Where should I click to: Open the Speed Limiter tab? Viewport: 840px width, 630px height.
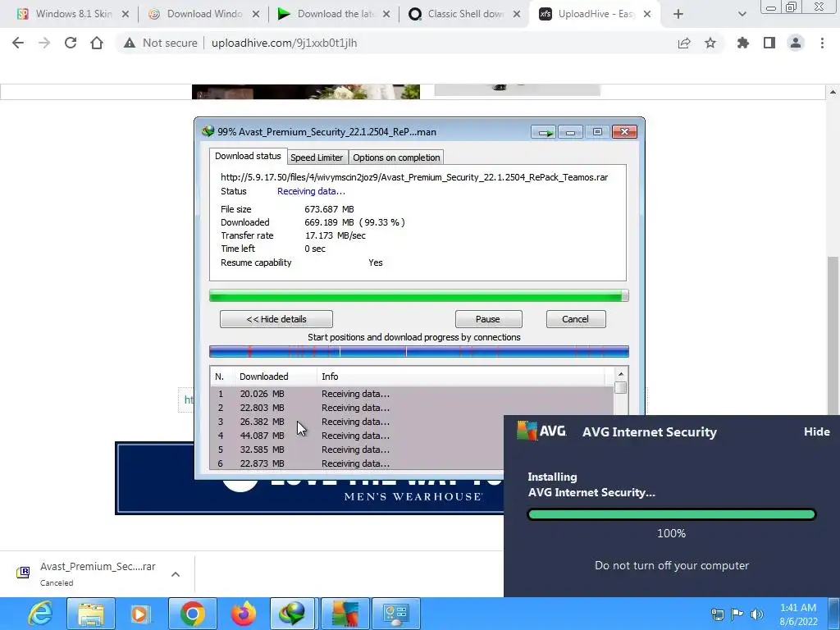coord(317,157)
